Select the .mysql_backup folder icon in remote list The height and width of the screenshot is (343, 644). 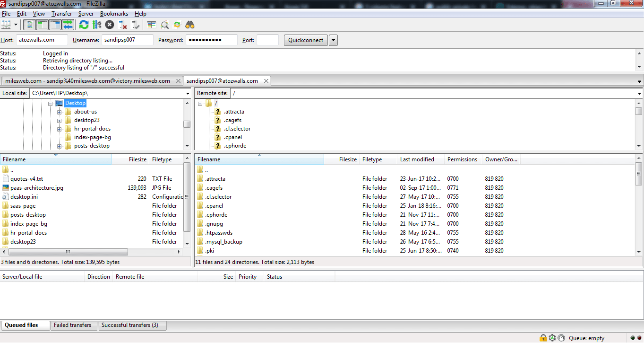click(x=200, y=242)
